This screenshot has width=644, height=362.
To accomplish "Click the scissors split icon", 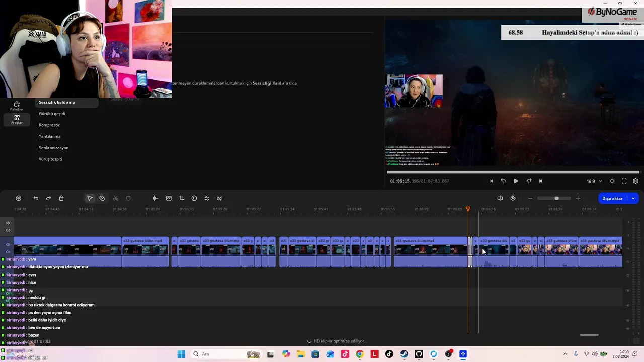I will click(x=116, y=198).
